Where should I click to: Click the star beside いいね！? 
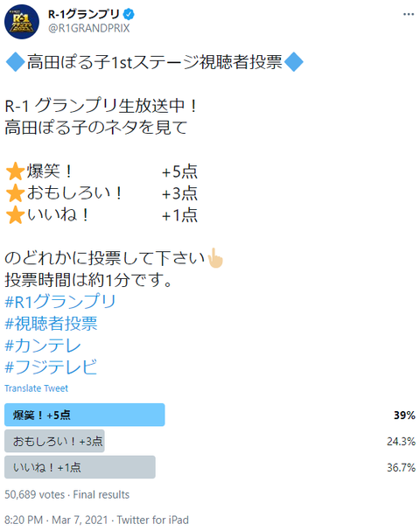[x=15, y=215]
